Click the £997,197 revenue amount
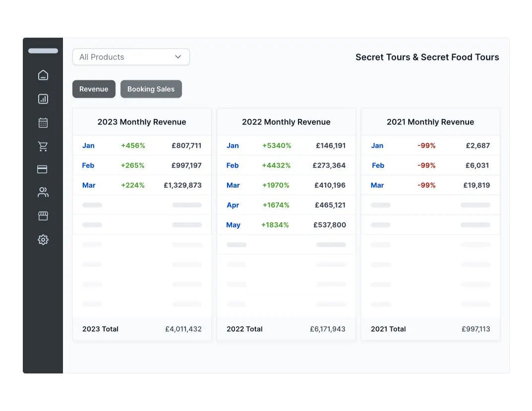This screenshot has width=532, height=411. (186, 165)
